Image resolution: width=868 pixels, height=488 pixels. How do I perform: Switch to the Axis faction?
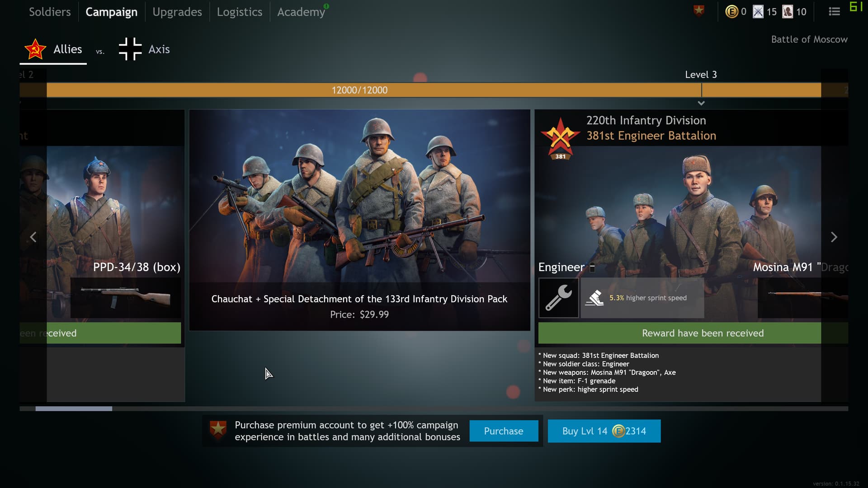144,49
